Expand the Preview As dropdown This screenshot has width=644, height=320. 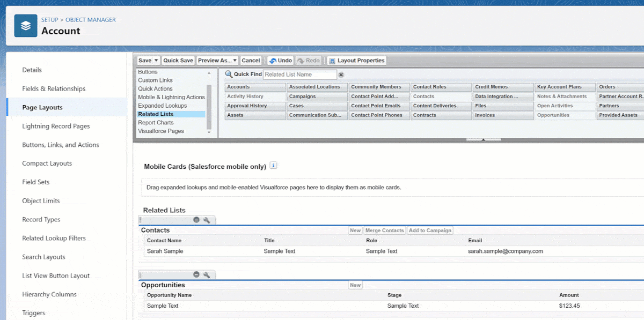[217, 61]
